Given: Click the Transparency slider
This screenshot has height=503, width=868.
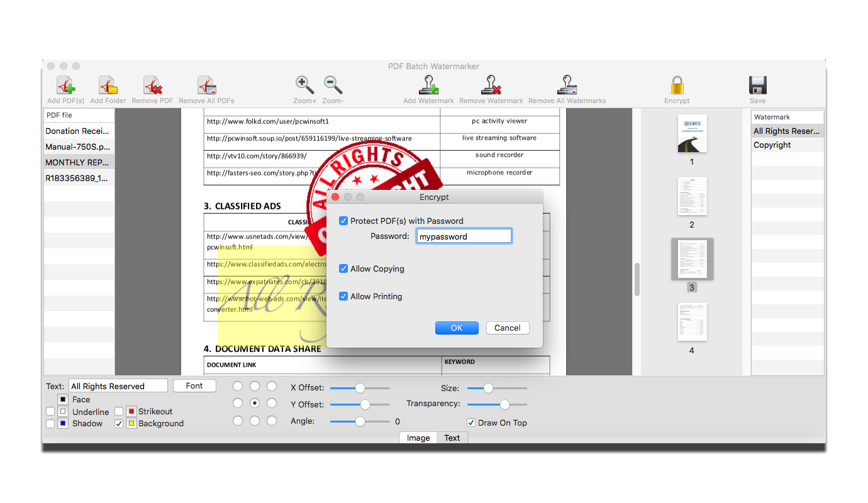Looking at the screenshot, I should point(497,404).
